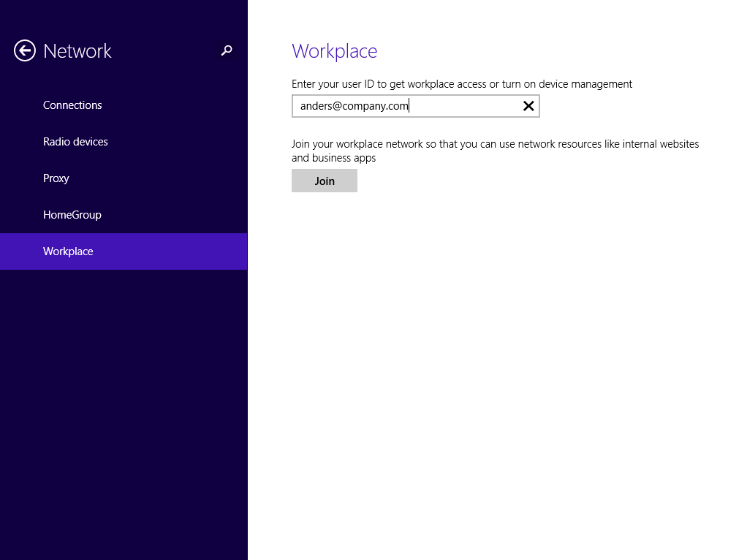Open HomeGroup settings

pos(72,215)
